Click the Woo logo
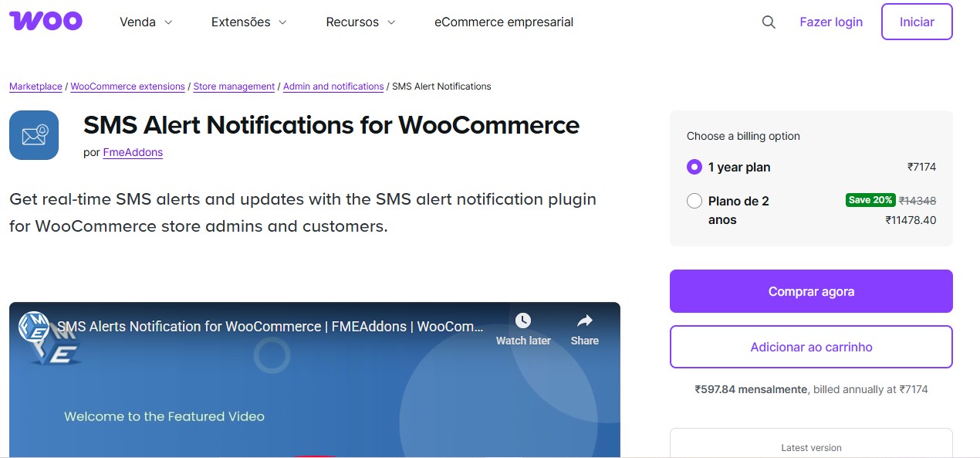 (x=46, y=21)
